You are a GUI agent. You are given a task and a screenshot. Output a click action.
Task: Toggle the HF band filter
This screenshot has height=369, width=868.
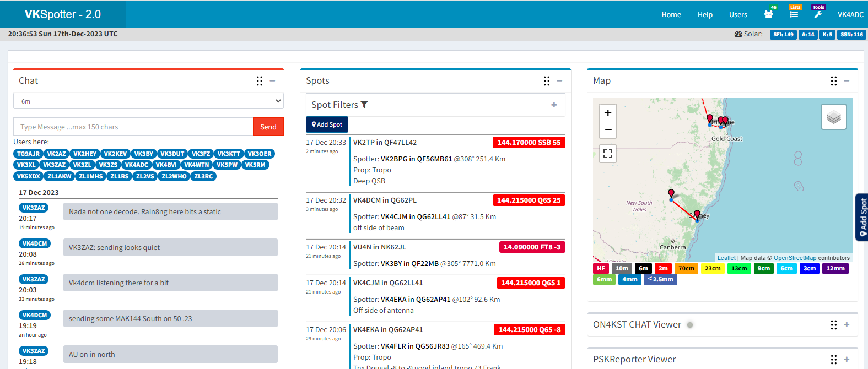pyautogui.click(x=601, y=269)
